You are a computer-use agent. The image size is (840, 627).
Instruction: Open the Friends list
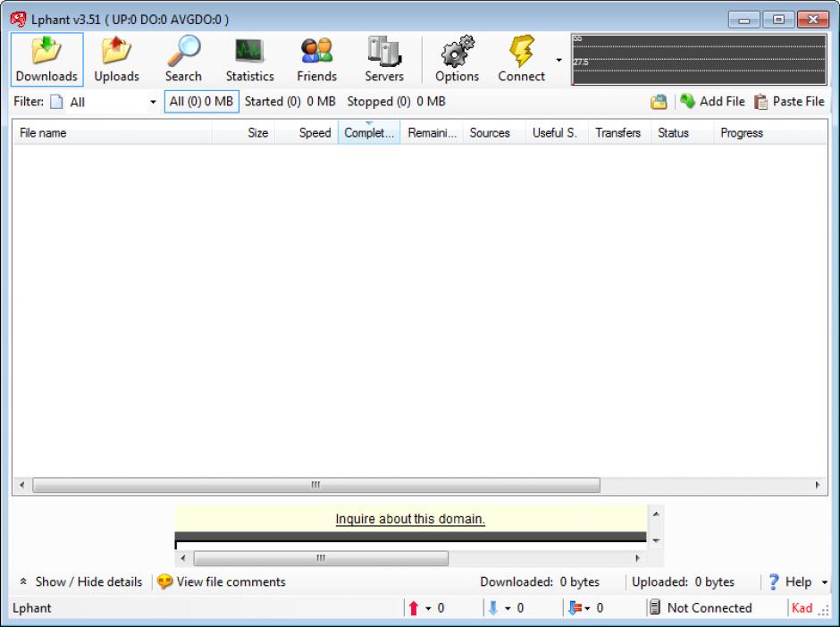[x=316, y=60]
